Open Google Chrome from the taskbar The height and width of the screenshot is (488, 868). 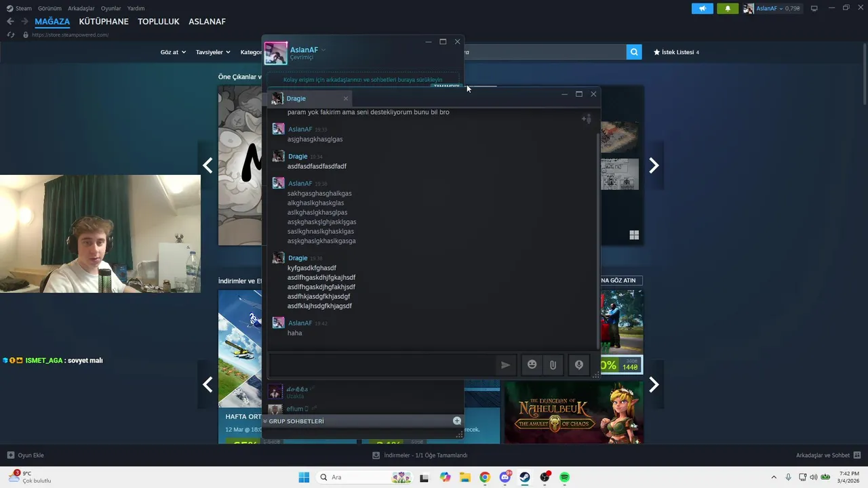click(485, 477)
